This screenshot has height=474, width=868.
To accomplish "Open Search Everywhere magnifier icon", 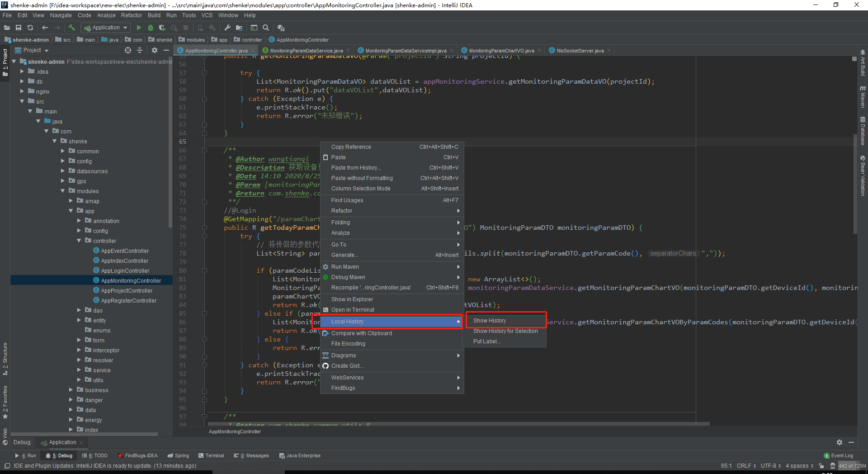I will [x=266, y=28].
